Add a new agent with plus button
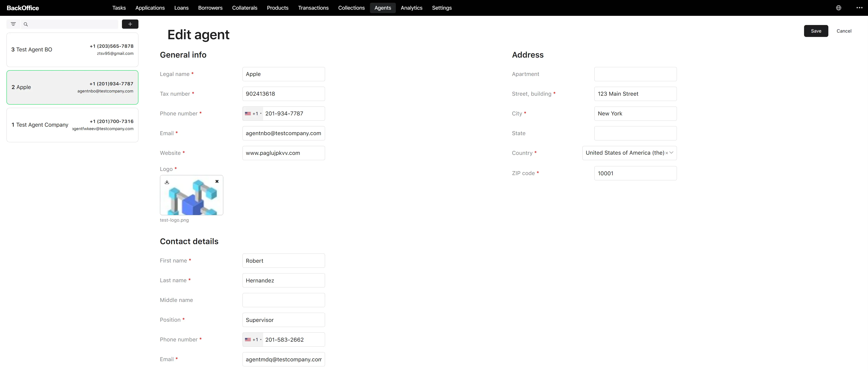The image size is (868, 371). coord(130,24)
